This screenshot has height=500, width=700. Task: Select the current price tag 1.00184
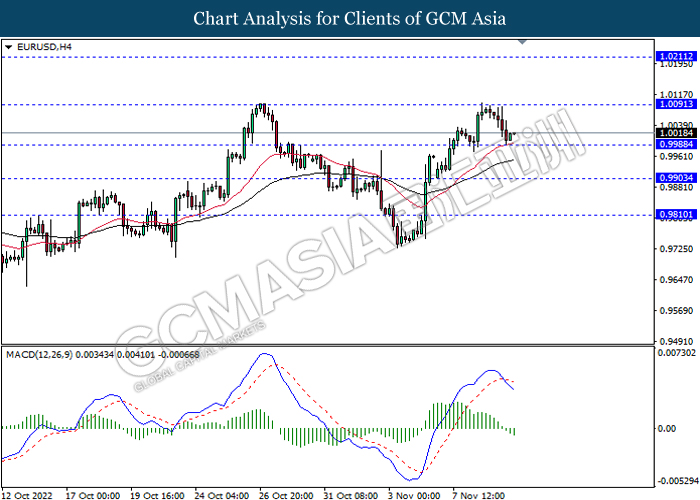click(676, 133)
